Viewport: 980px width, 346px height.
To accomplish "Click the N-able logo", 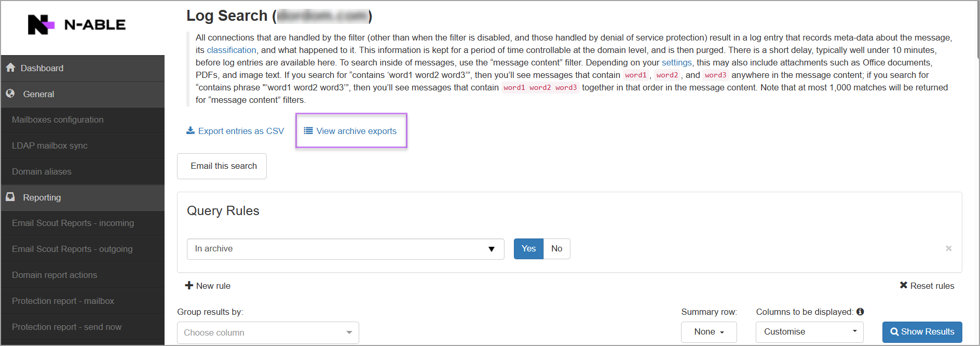I will pyautogui.click(x=76, y=24).
